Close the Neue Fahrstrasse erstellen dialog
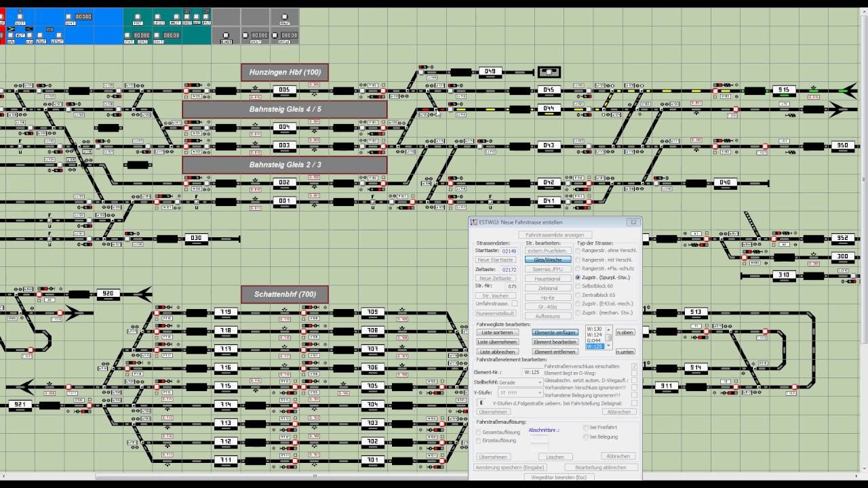This screenshot has width=868, height=488. pos(633,222)
